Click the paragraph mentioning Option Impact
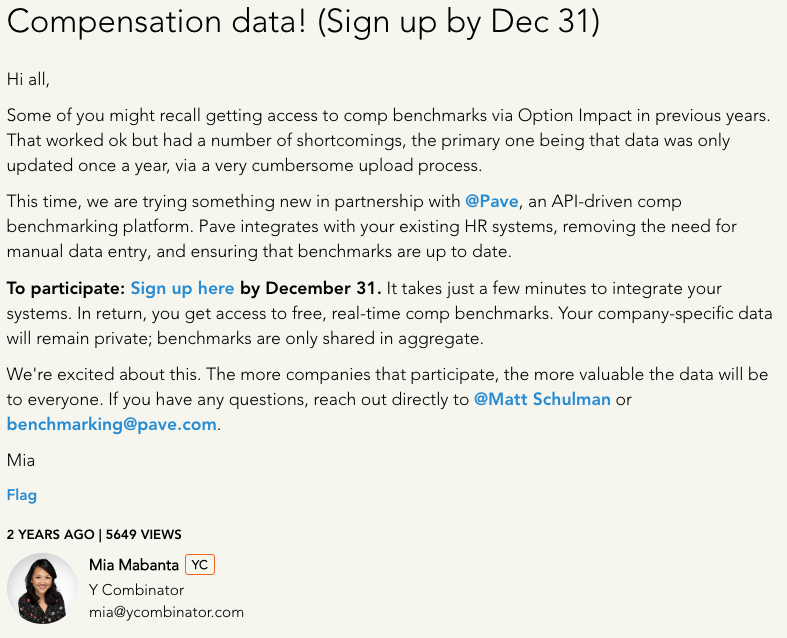 [388, 141]
